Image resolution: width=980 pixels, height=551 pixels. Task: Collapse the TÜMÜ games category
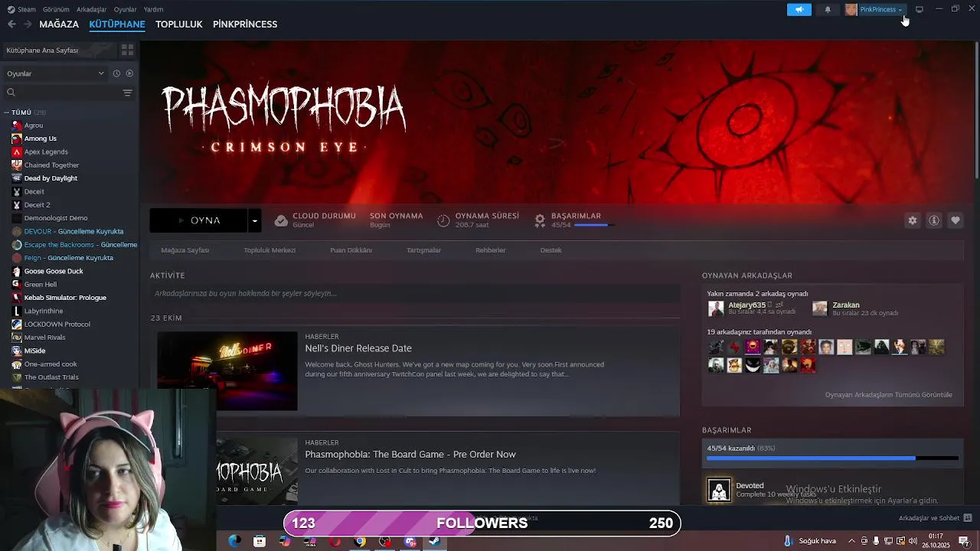click(x=6, y=112)
